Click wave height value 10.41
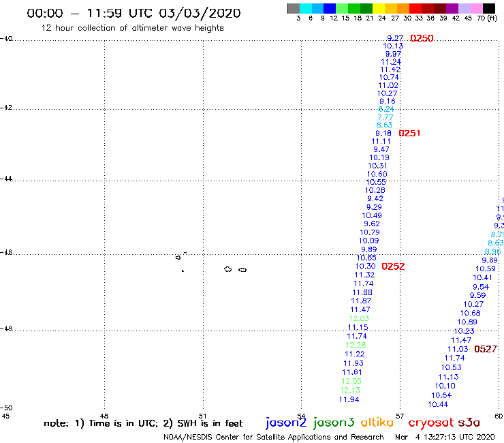Screen dimensions: 504x443 point(482,277)
